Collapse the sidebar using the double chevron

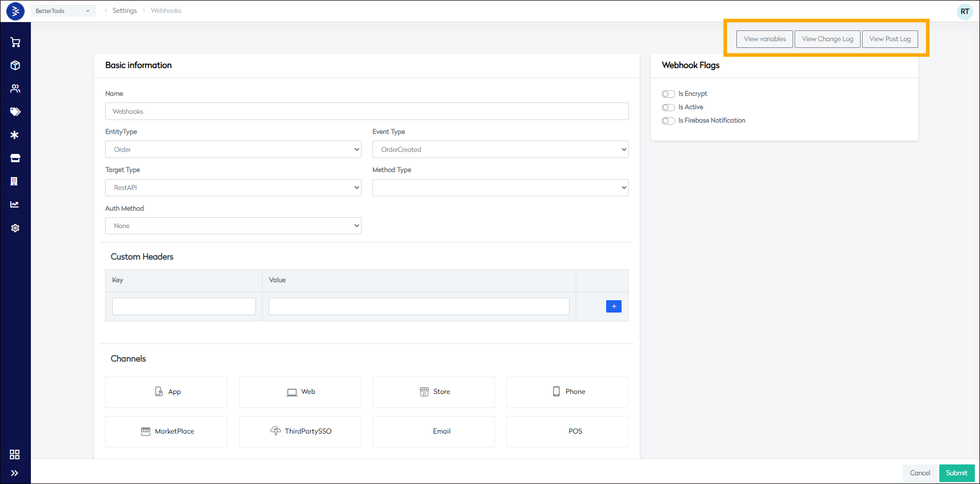point(15,473)
